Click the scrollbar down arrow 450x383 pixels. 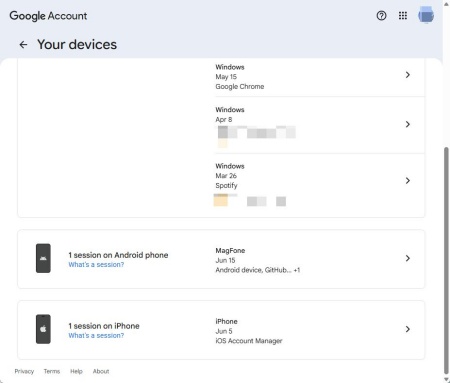tap(446, 379)
